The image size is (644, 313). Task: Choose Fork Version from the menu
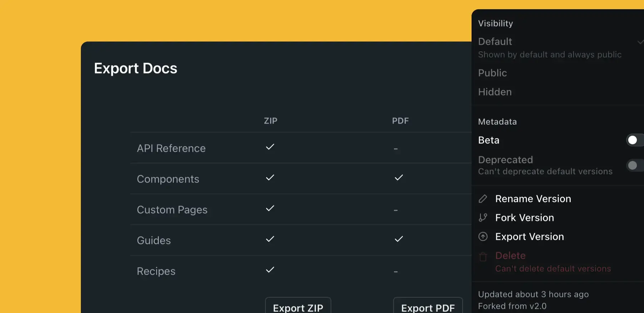coord(525,218)
